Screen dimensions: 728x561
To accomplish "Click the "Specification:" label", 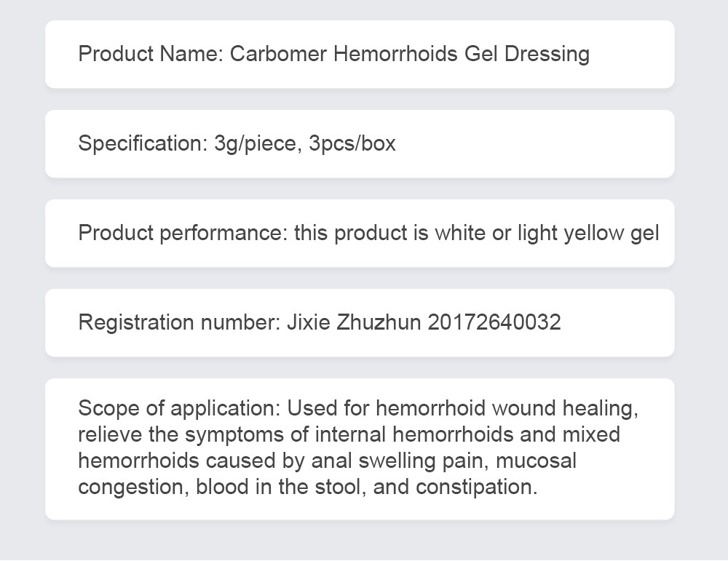I will 143,143.
